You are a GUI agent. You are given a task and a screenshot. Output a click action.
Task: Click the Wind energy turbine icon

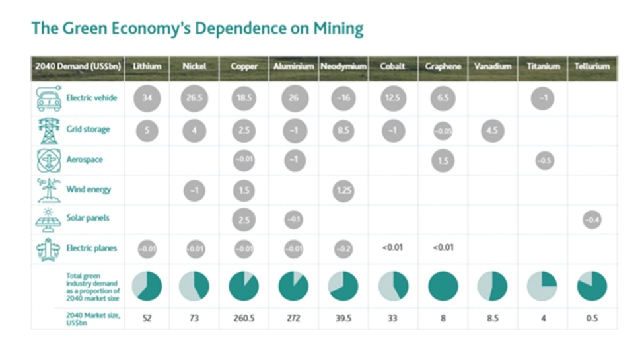(48, 190)
